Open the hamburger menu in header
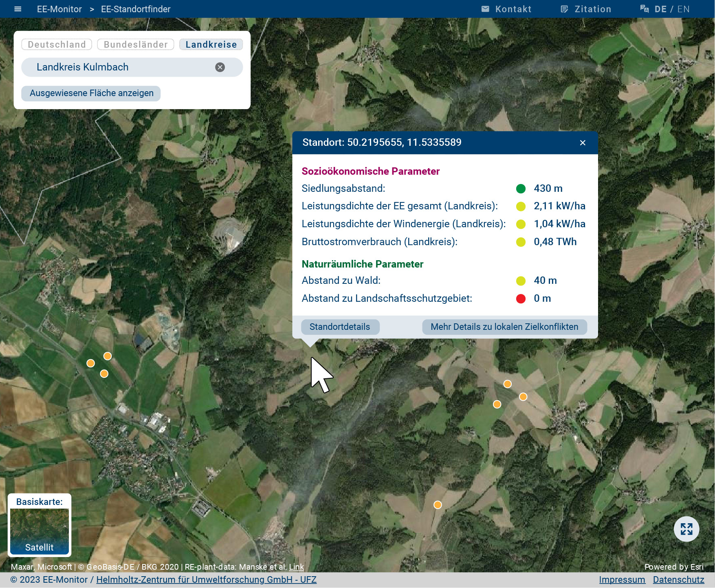This screenshot has height=588, width=715. [x=18, y=9]
